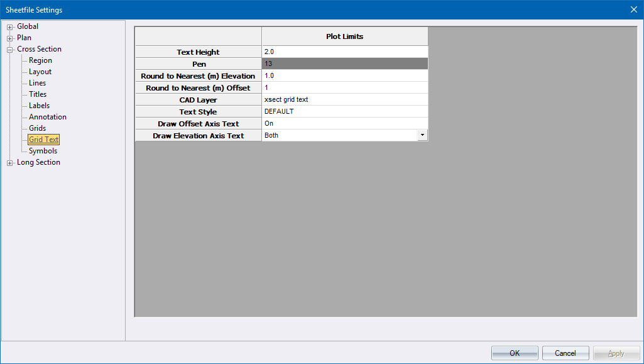Click the Cancel button
644x364 pixels.
coord(565,353)
